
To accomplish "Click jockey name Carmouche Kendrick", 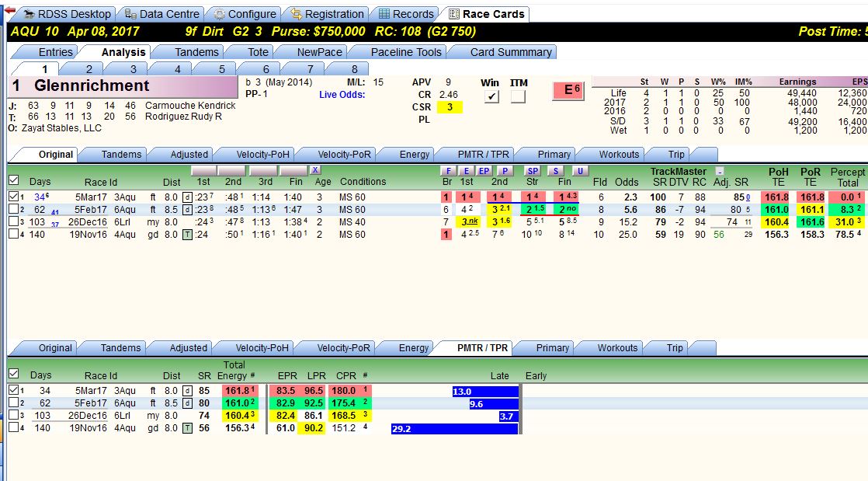I will pos(190,105).
